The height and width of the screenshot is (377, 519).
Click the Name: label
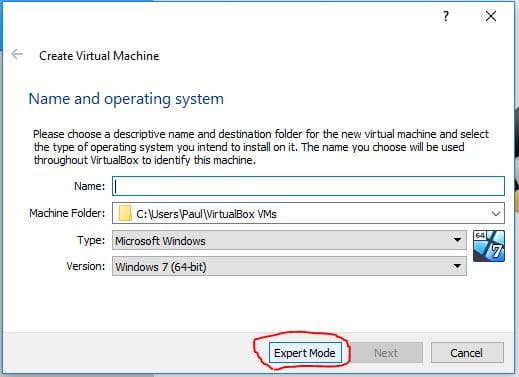(x=89, y=186)
